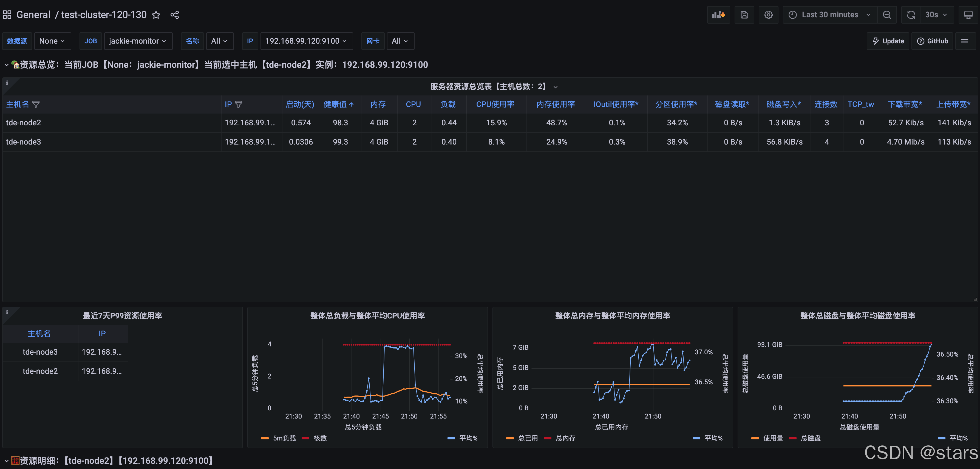Sort table by 启动(天) column
980x469 pixels.
click(300, 104)
